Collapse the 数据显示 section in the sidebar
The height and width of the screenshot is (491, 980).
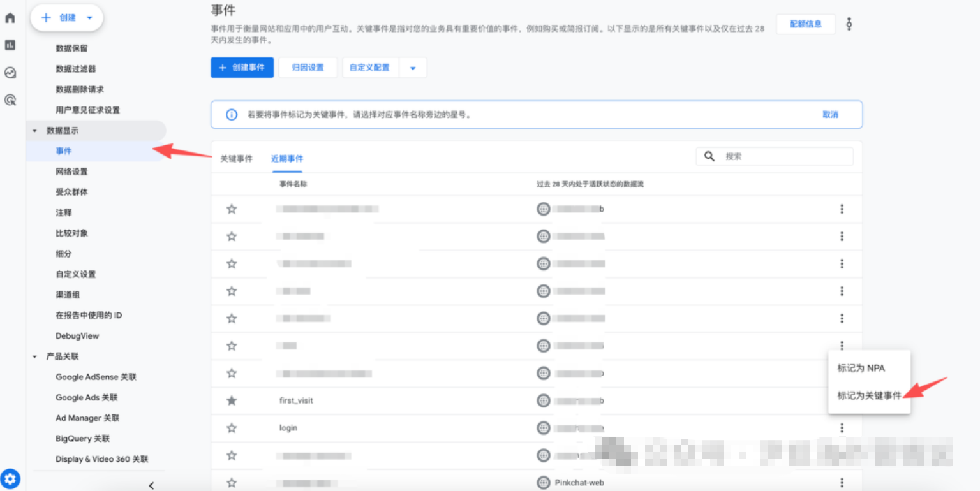[34, 130]
